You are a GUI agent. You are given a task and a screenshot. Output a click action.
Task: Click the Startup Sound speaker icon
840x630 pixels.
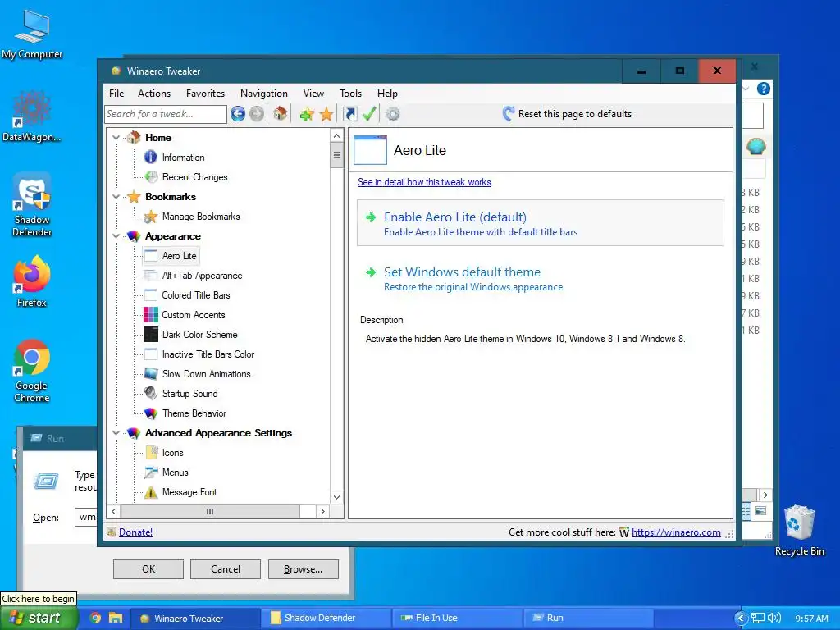coord(151,393)
